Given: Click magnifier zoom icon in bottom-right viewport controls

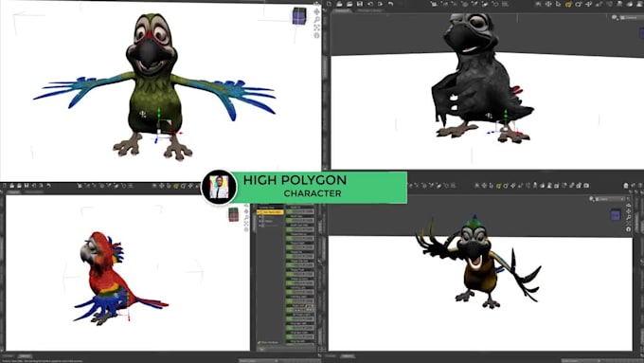Looking at the screenshot, I should [x=629, y=217].
